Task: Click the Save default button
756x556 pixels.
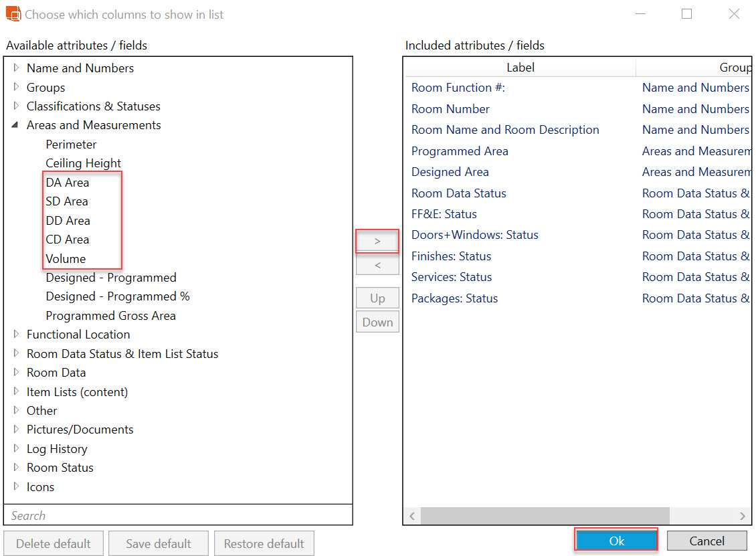Action: click(x=159, y=543)
